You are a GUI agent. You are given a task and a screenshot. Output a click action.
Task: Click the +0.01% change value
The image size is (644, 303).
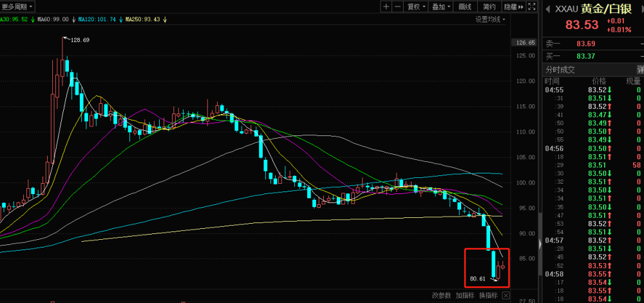coord(619,30)
